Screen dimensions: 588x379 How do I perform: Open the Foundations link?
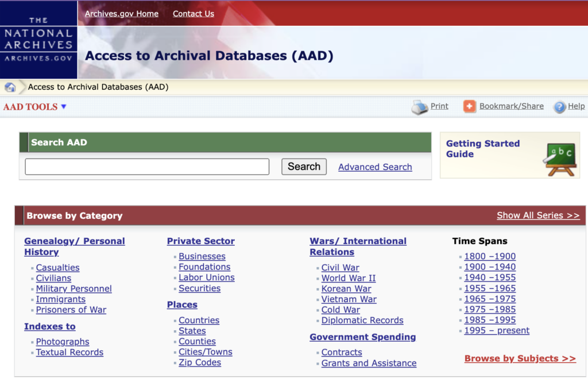[x=205, y=267]
